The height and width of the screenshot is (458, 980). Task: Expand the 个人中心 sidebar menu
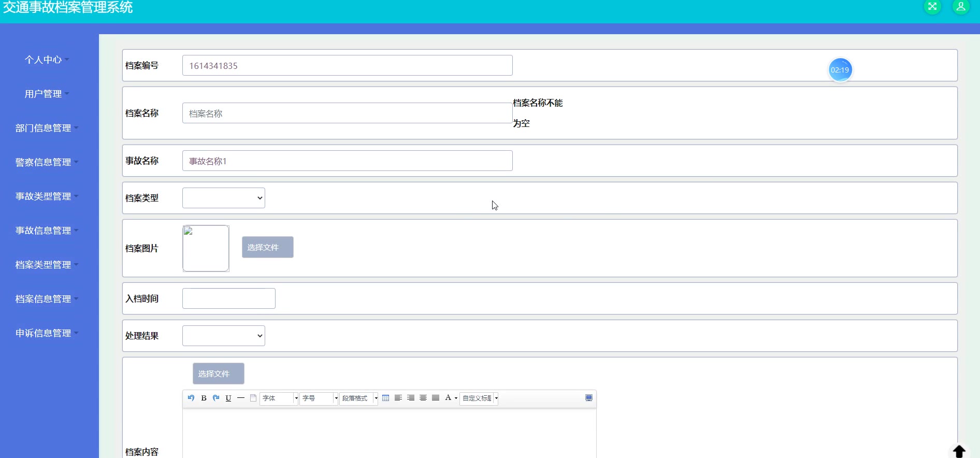47,60
